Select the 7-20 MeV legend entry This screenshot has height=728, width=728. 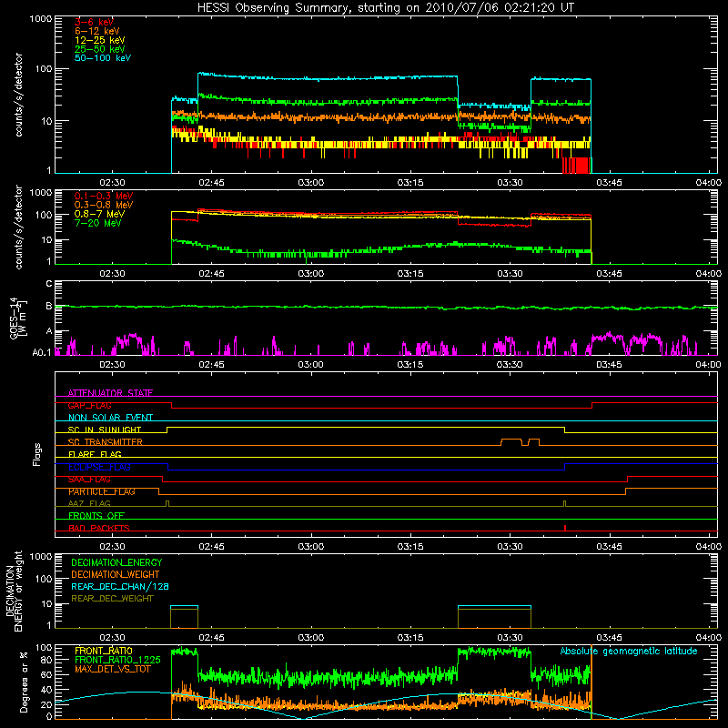[98, 223]
